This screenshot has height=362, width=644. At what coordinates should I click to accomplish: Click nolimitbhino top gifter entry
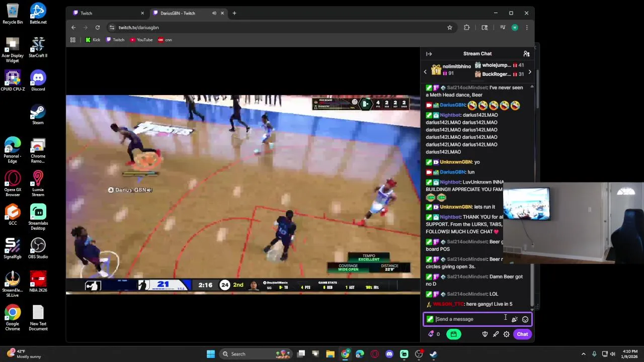(x=452, y=69)
